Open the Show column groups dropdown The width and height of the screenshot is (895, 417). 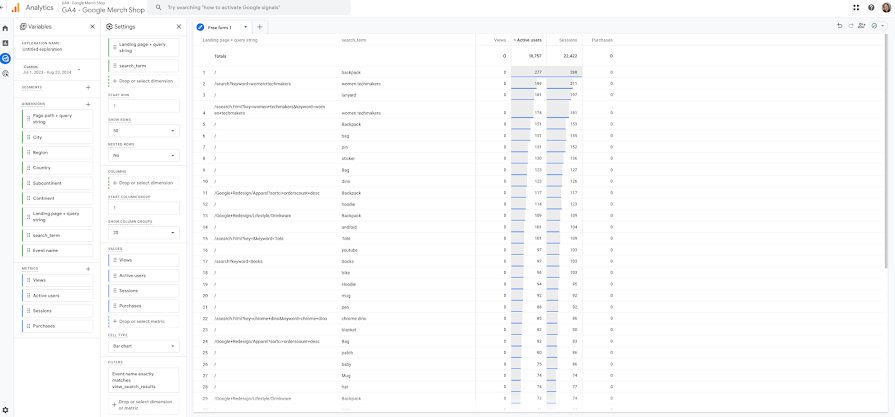click(144, 233)
